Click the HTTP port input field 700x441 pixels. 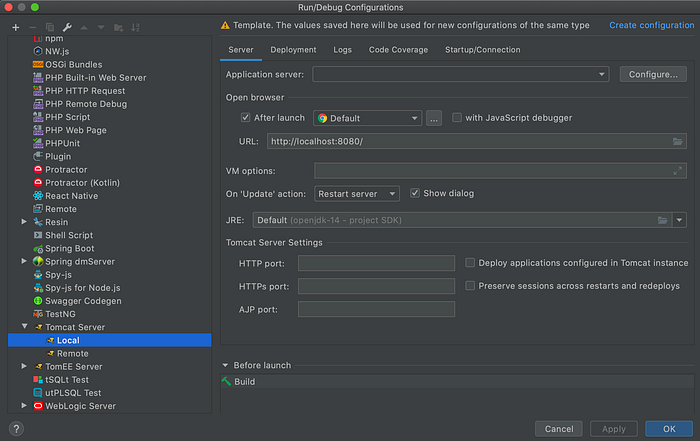(376, 263)
